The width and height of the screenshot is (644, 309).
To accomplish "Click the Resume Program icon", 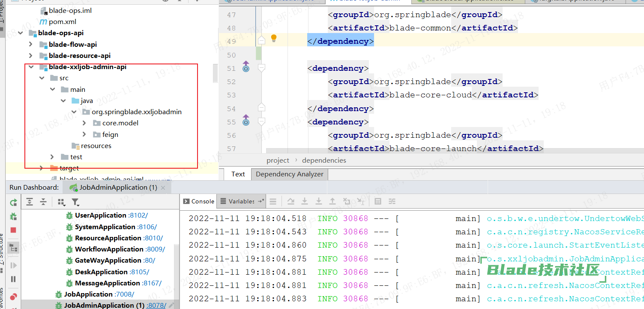I will pos(13,265).
